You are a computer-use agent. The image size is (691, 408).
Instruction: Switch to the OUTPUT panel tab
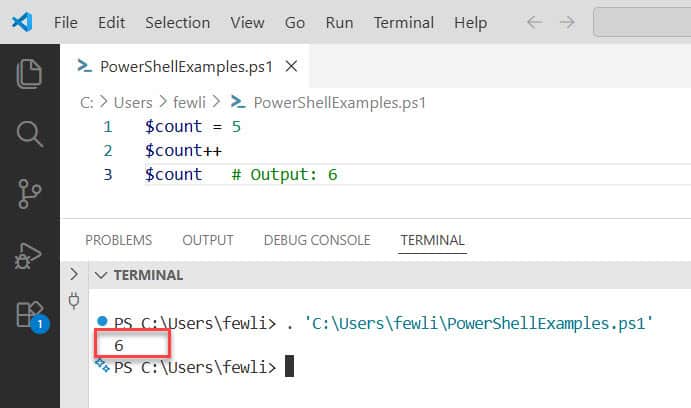[208, 240]
